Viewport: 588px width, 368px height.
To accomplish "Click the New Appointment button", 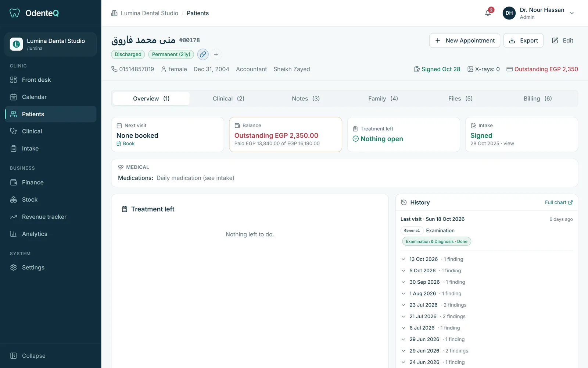I will [x=465, y=40].
